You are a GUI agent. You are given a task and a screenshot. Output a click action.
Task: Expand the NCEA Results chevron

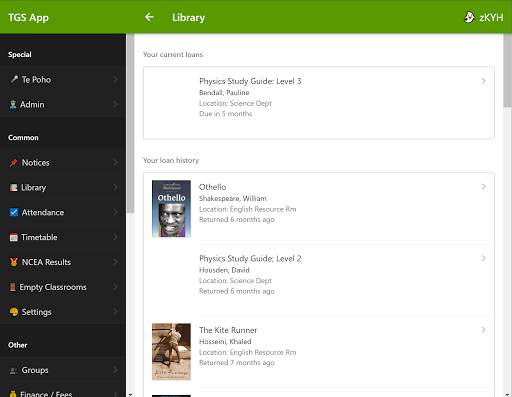[116, 262]
